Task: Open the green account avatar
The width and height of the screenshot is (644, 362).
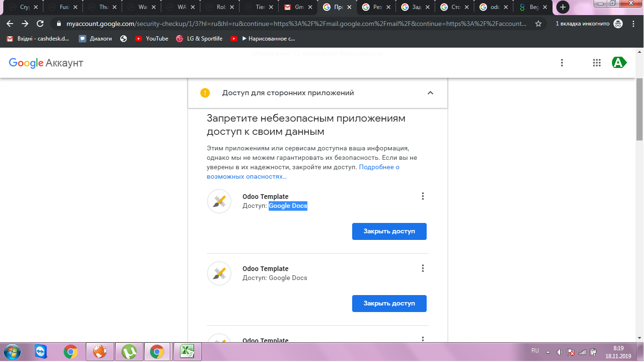Action: (x=619, y=63)
